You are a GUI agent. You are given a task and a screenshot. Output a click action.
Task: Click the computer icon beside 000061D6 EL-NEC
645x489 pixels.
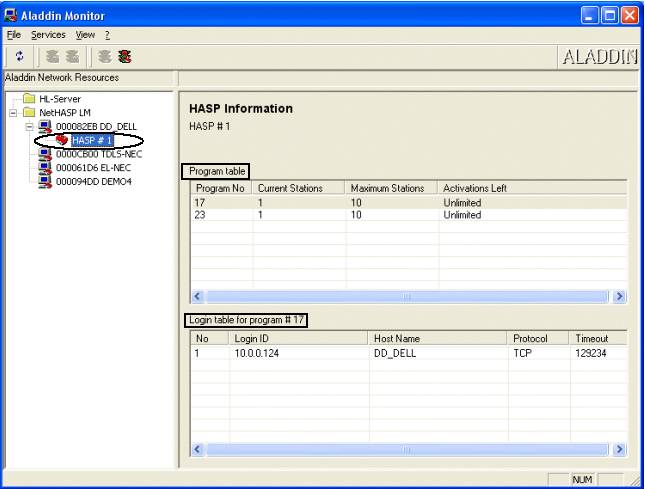45,167
